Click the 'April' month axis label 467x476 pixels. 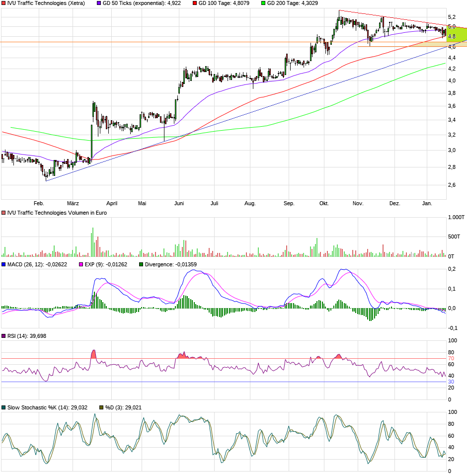(x=112, y=203)
